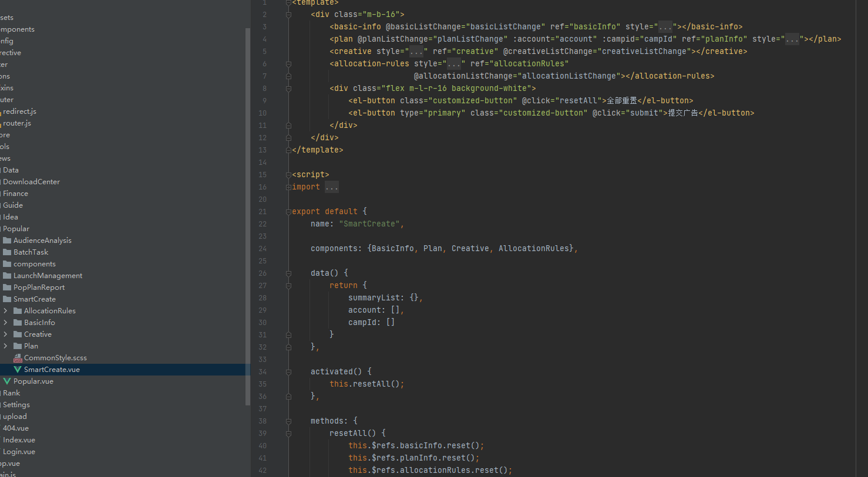The width and height of the screenshot is (868, 477).
Task: Click the BasicInfo folder icon
Action: tap(18, 323)
